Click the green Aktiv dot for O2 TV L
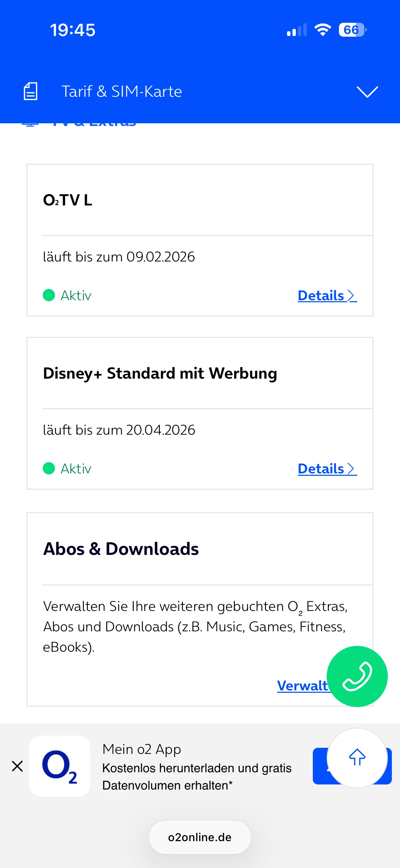This screenshot has width=400, height=868. pyautogui.click(x=49, y=295)
